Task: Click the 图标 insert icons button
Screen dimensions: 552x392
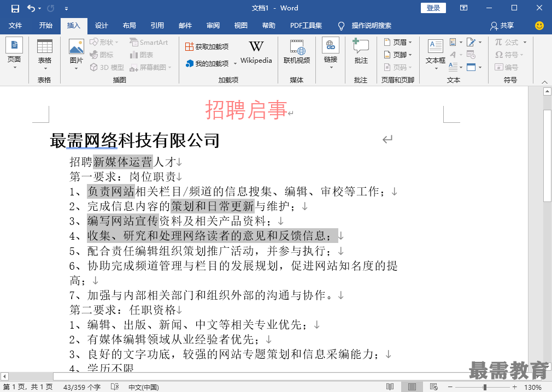Action: [x=102, y=55]
